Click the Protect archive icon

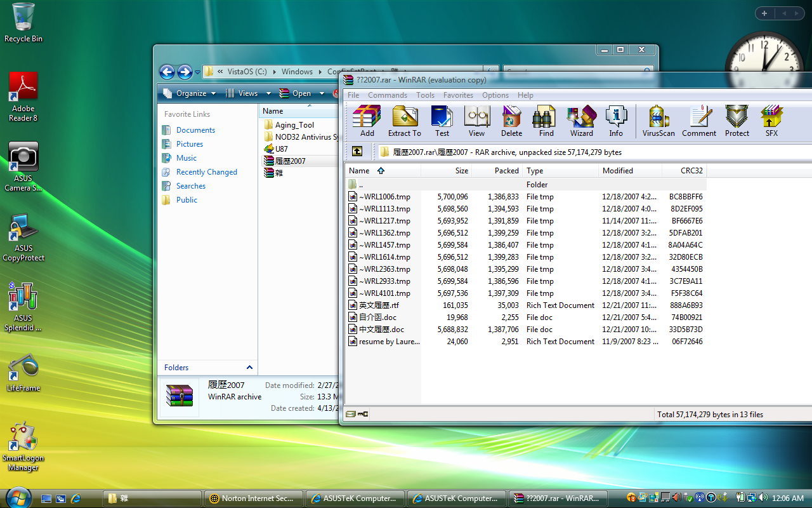[x=737, y=121]
